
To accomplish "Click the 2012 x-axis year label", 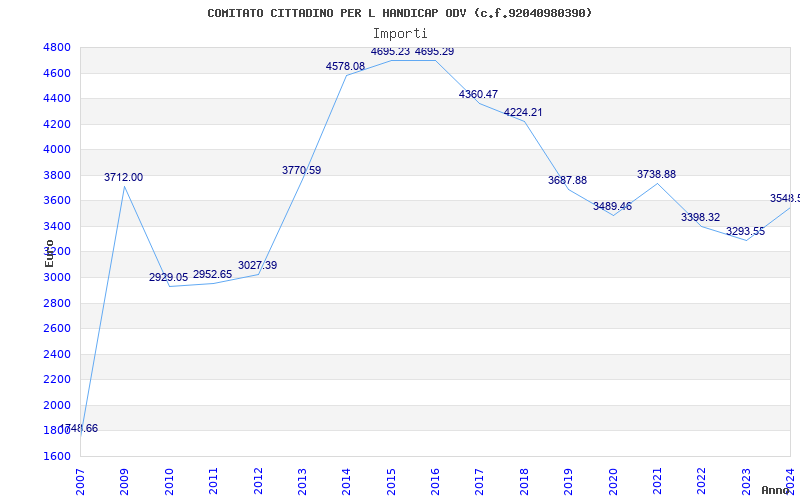I will 258,482.
